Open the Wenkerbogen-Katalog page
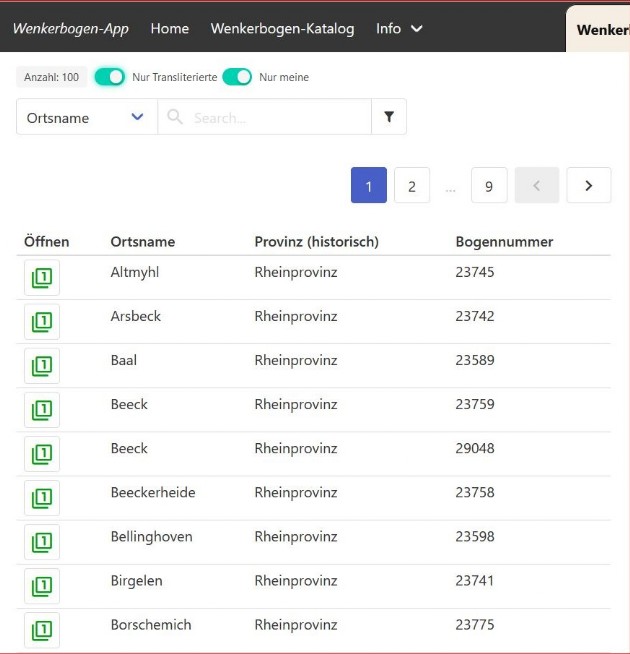630x654 pixels. (282, 28)
